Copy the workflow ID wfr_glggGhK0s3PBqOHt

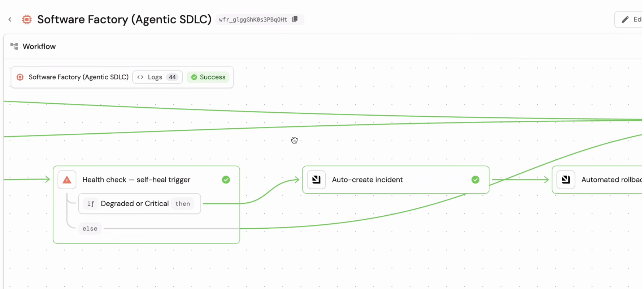295,19
